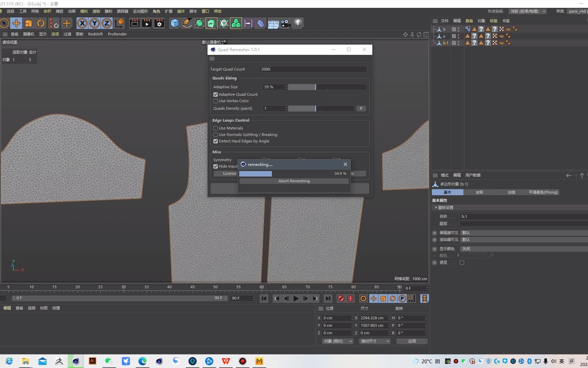Enable Use Vertex Color option
Viewport: 588px width, 368px height.
tap(215, 101)
